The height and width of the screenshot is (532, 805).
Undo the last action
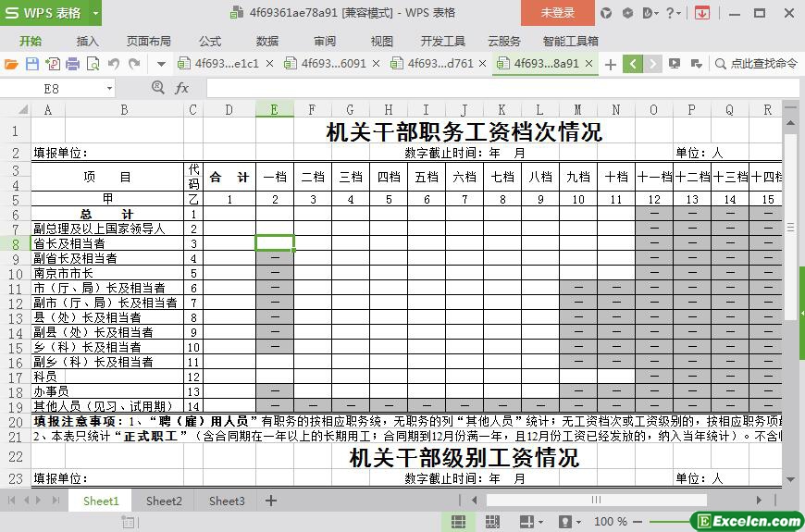pyautogui.click(x=114, y=64)
